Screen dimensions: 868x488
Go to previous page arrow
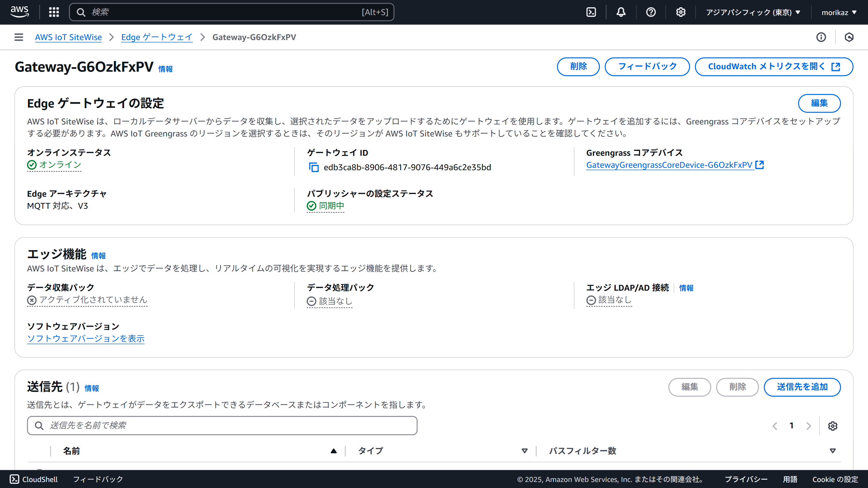[775, 426]
